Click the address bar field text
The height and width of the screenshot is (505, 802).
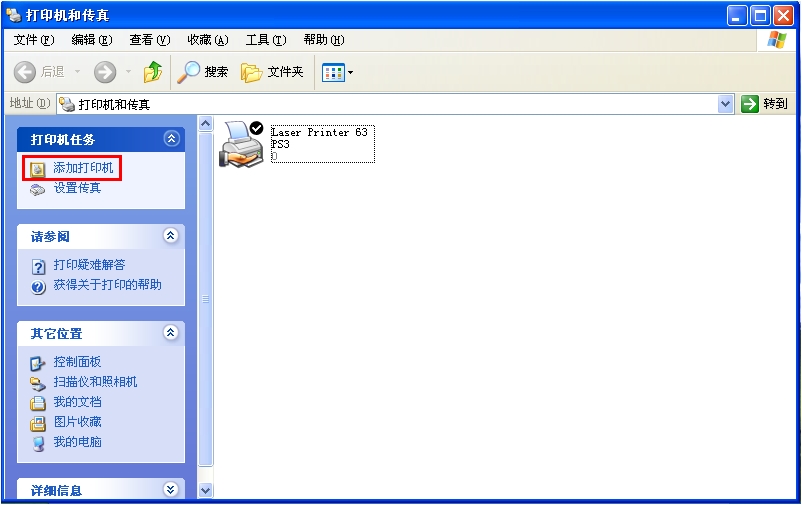coord(114,105)
